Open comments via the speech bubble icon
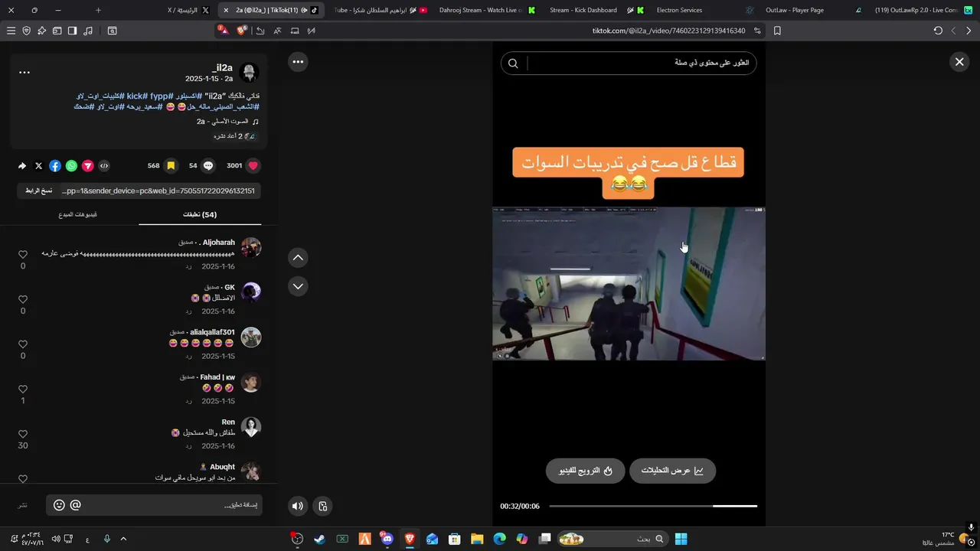The image size is (980, 551). (208, 165)
